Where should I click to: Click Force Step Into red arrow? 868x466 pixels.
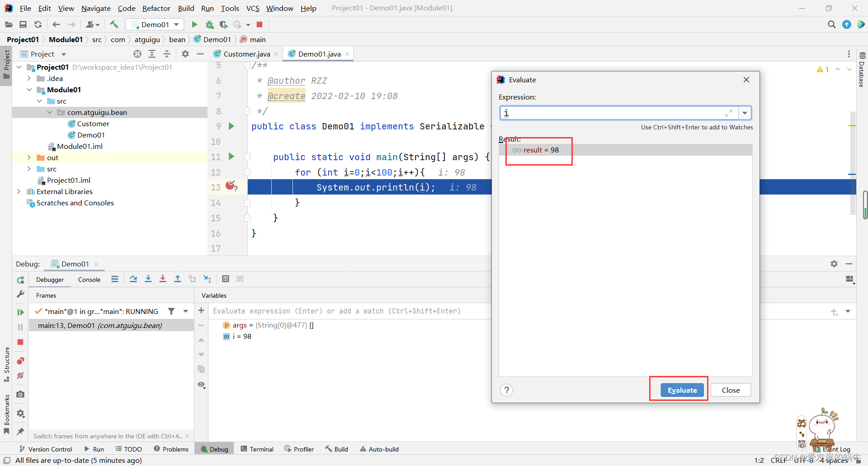pyautogui.click(x=163, y=279)
